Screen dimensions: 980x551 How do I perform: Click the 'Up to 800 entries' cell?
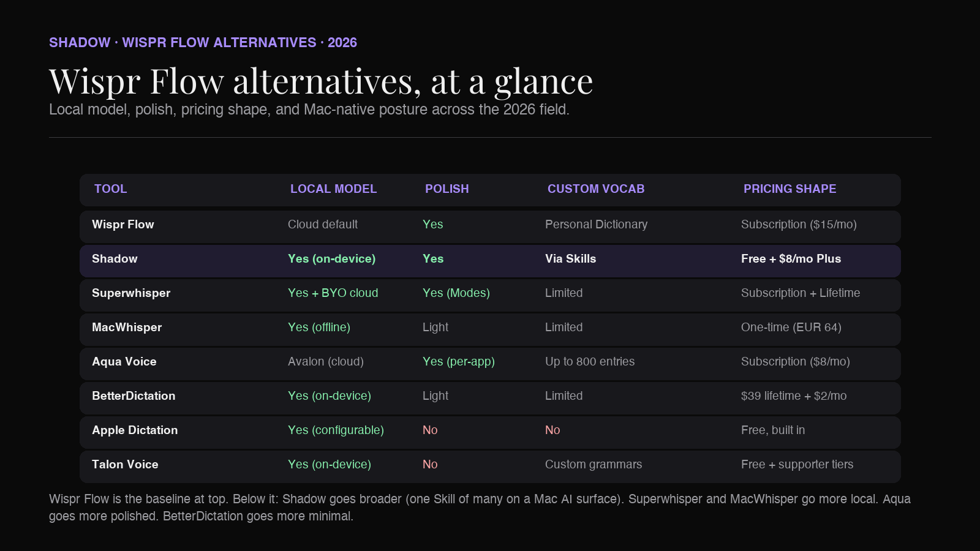point(590,362)
